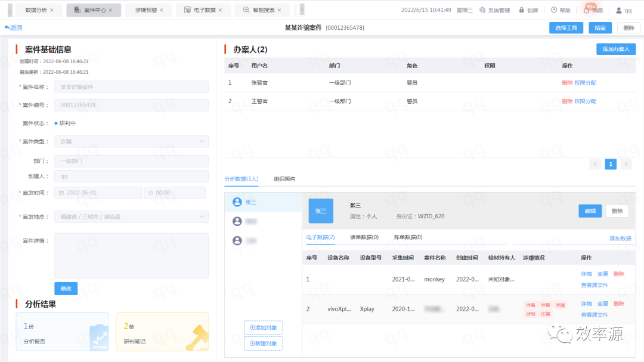Click the blue 张三 avatar thumbnail
644x362 pixels.
coord(321,211)
